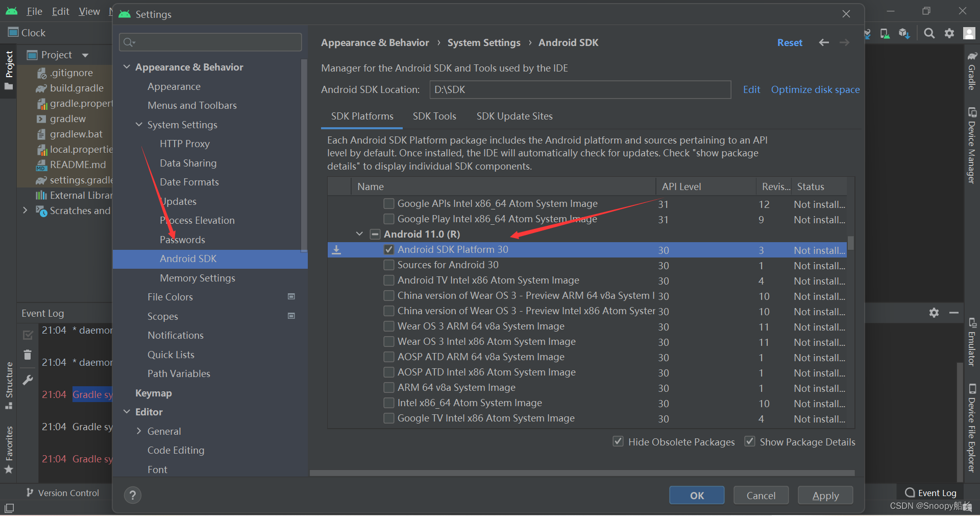
Task: Click the Apply button
Action: coord(825,496)
